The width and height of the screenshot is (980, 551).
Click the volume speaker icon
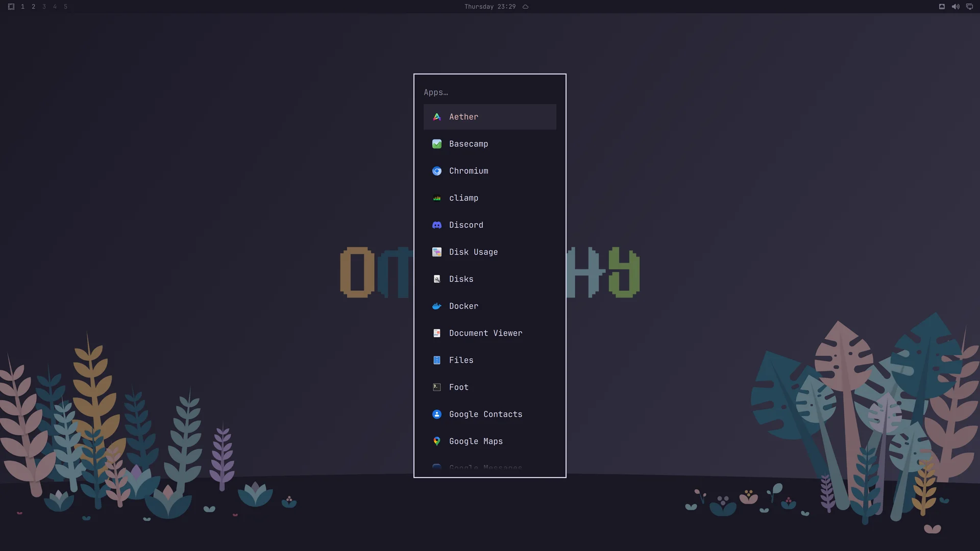coord(955,7)
